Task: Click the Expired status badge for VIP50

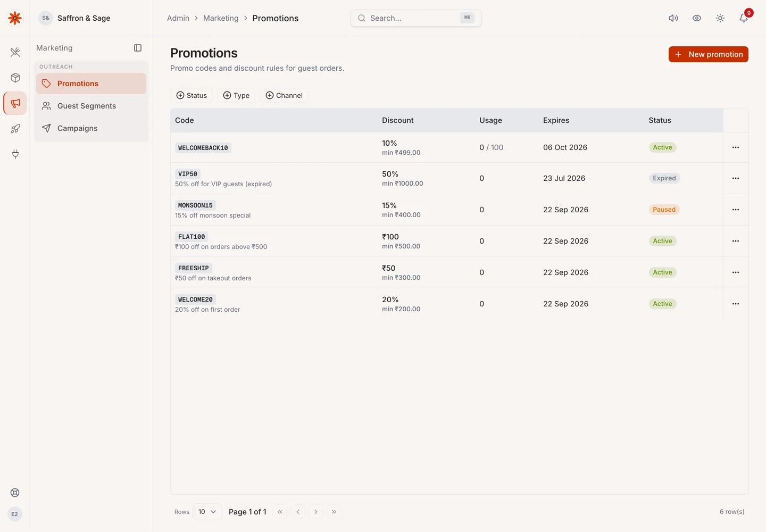Action: point(664,178)
